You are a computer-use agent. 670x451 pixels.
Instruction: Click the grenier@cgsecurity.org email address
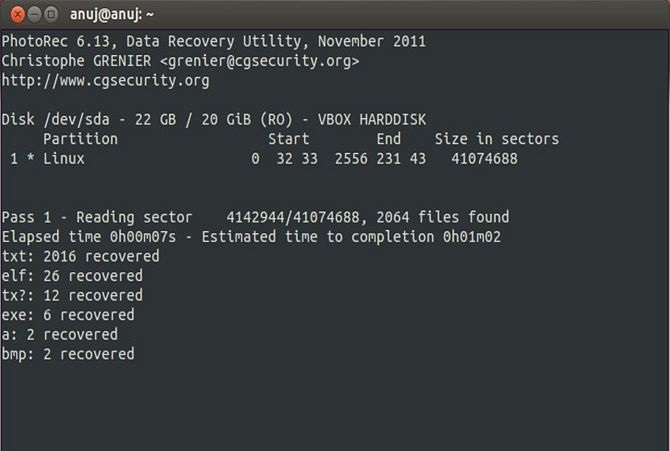[x=259, y=61]
